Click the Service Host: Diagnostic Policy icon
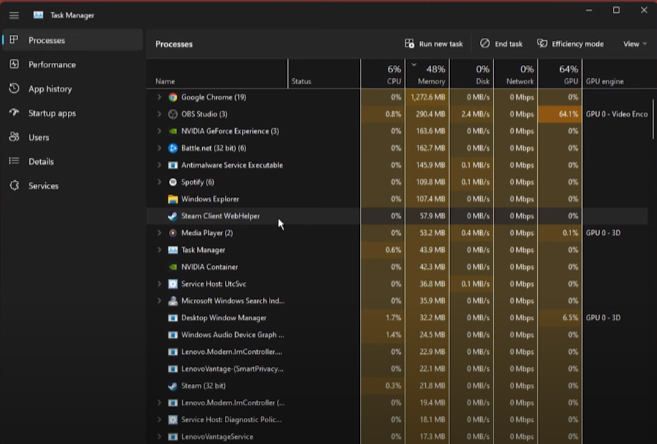657x444 pixels. [173, 420]
